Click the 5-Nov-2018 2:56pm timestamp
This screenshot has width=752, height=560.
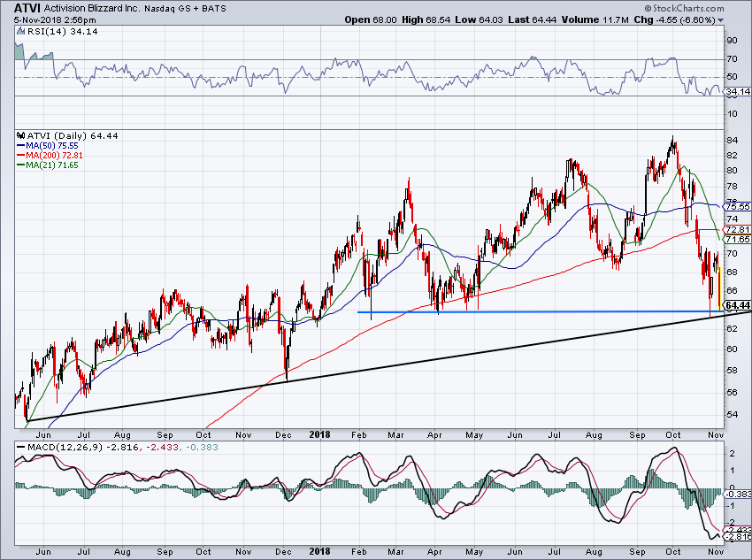(55, 20)
